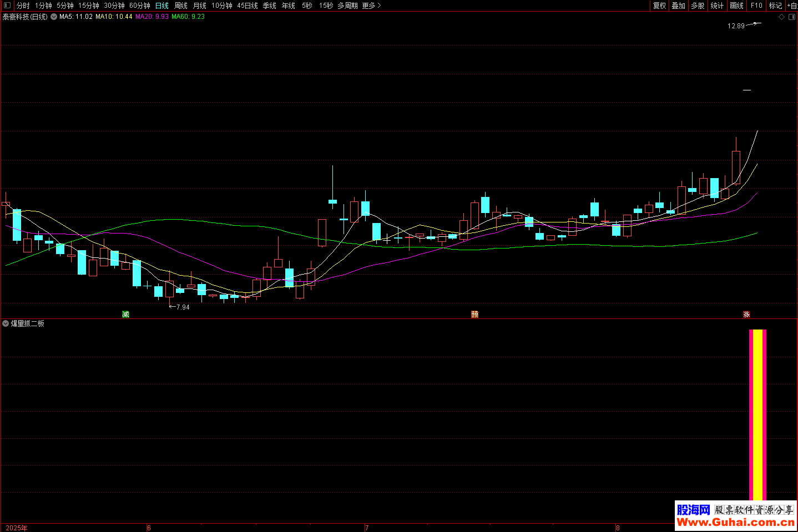The image size is (798, 532).
Task: Select the 5分钟 period tab
Action: (65, 6)
